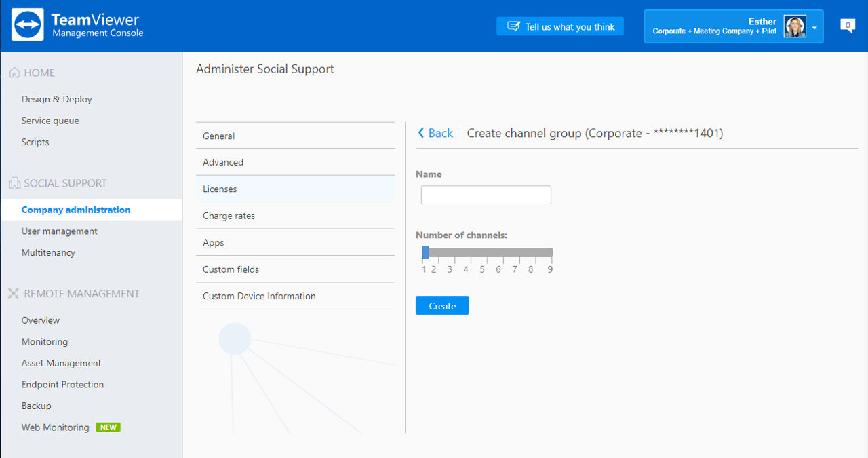
Task: Open the Apps tab
Action: [x=295, y=242]
